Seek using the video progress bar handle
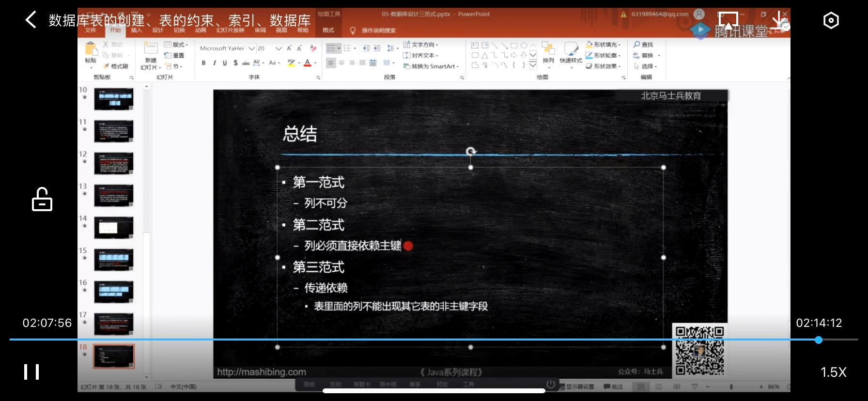Image resolution: width=868 pixels, height=401 pixels. tap(819, 339)
